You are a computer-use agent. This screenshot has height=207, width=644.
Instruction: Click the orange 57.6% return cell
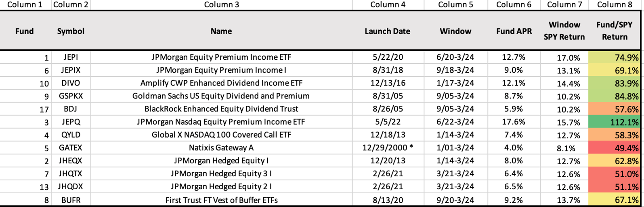pyautogui.click(x=614, y=109)
